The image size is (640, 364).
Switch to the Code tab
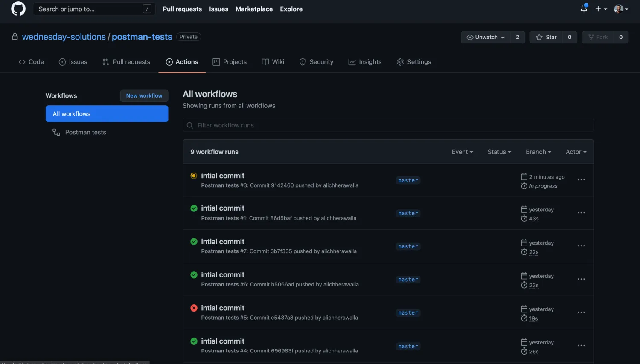coord(31,62)
